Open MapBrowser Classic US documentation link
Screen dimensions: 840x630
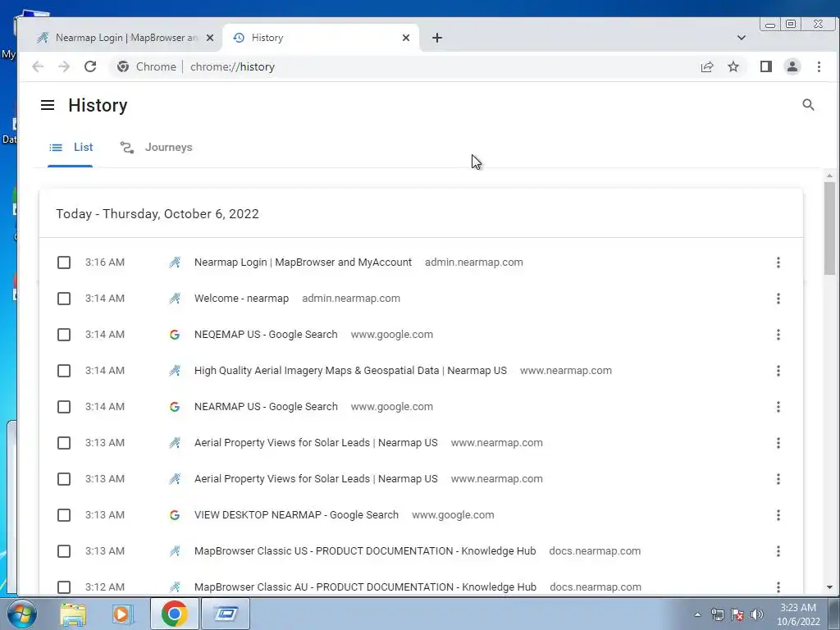(x=365, y=551)
